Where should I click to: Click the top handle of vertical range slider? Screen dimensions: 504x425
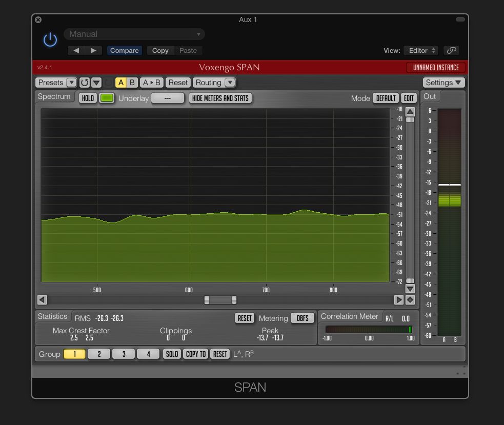click(x=410, y=120)
